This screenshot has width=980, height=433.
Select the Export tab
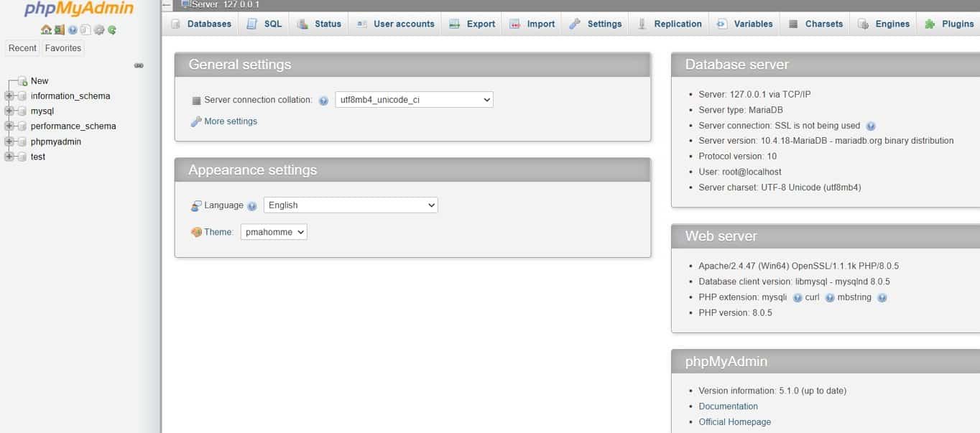472,24
